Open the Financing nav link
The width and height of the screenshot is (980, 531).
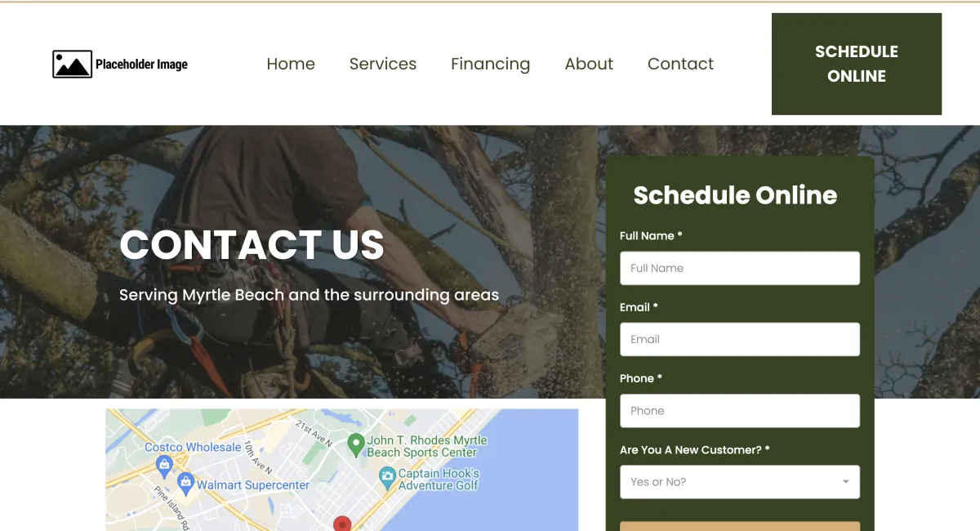[490, 64]
